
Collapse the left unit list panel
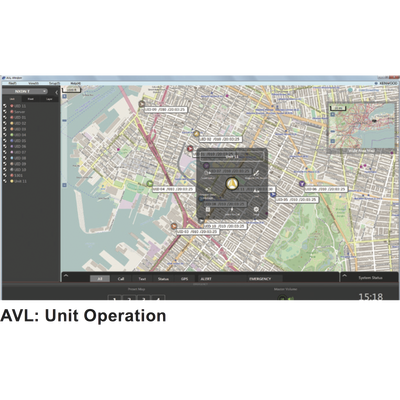56,92
